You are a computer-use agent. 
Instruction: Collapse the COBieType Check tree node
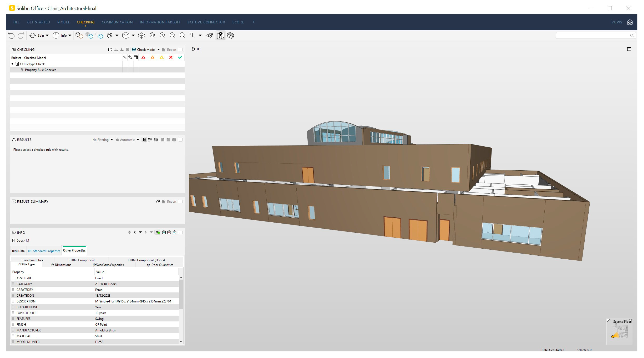click(x=12, y=64)
